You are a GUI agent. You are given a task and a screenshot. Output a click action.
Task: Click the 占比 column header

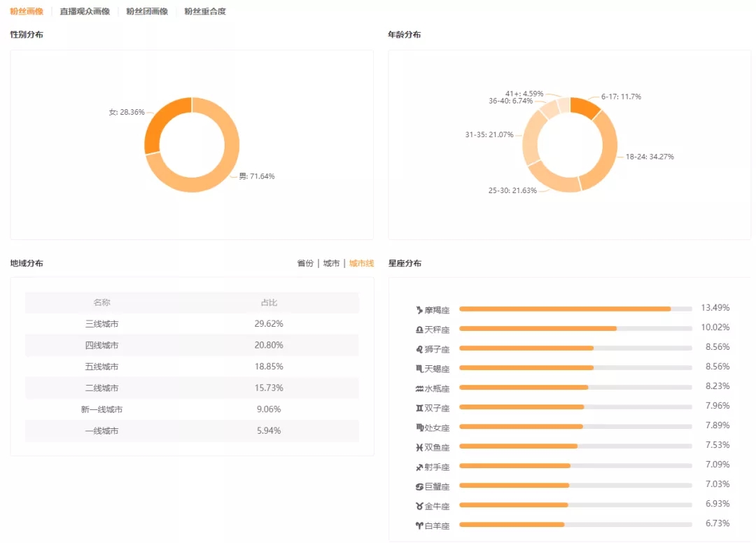pyautogui.click(x=269, y=302)
